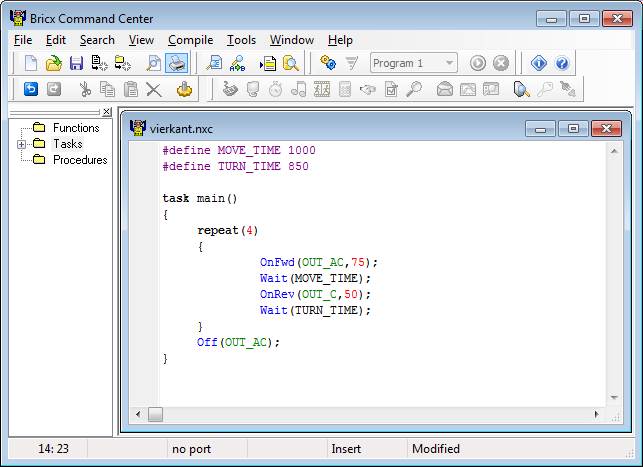This screenshot has width=643, height=467.
Task: Click the gray redo arrow icon
Action: tap(54, 89)
